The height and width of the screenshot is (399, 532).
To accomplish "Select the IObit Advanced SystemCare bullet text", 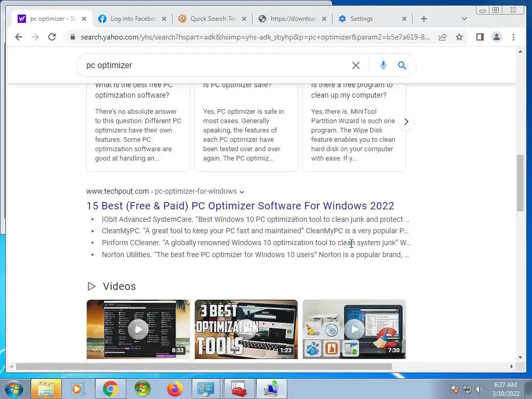I will tap(256, 219).
